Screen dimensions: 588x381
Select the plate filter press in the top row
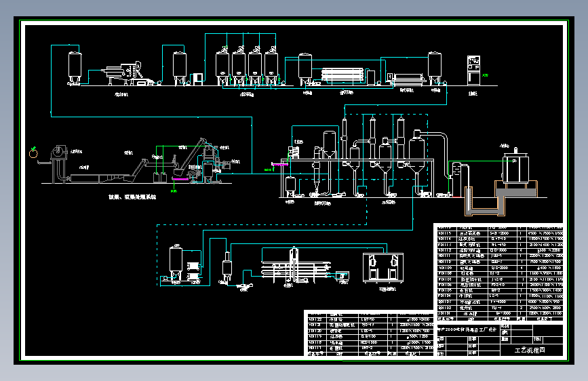click(407, 79)
